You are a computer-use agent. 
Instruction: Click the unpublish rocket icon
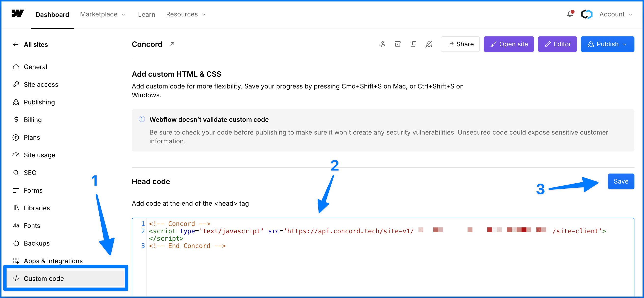(x=429, y=44)
